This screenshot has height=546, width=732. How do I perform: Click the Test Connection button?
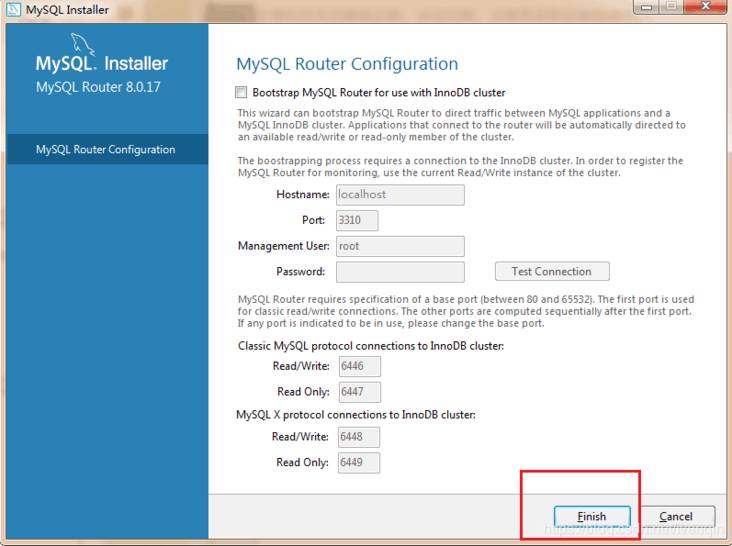[552, 271]
